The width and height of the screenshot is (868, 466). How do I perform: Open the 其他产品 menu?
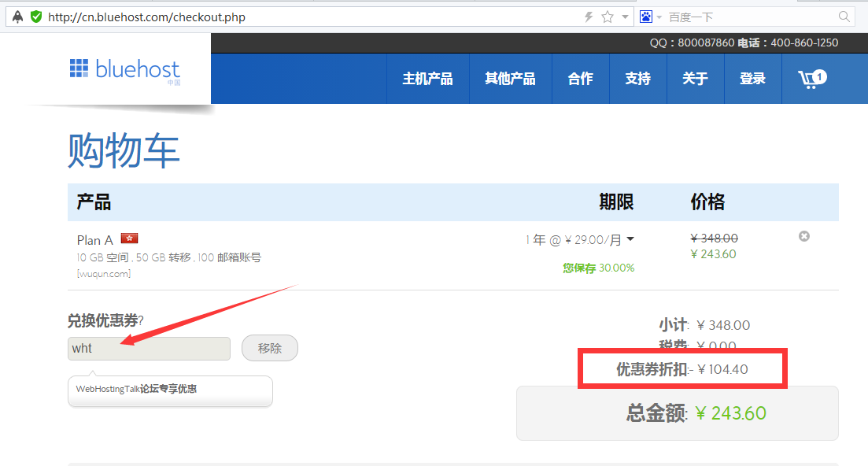510,79
